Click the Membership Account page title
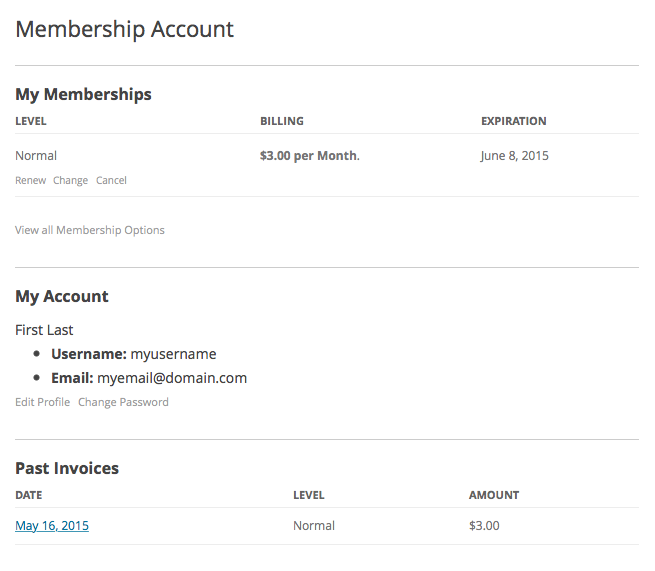This screenshot has height=571, width=655. pyautogui.click(x=124, y=29)
